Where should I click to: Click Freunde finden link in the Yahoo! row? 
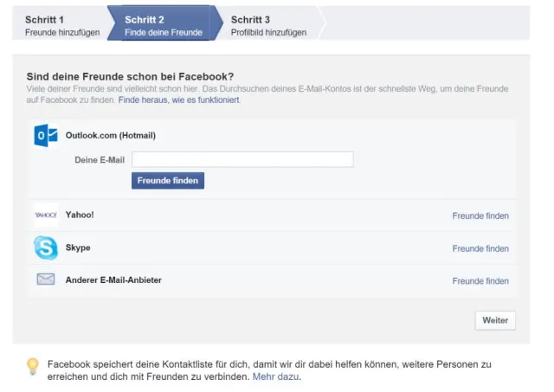pyautogui.click(x=480, y=216)
